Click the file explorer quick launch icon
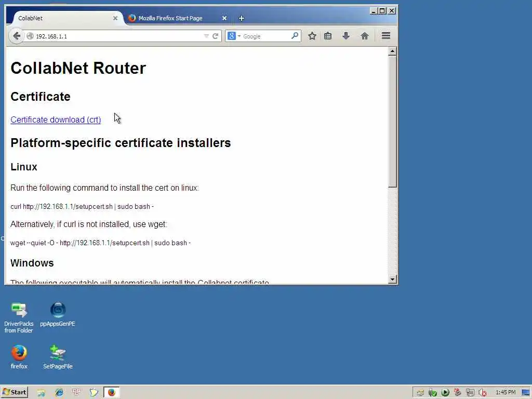The height and width of the screenshot is (399, 532). [41, 393]
